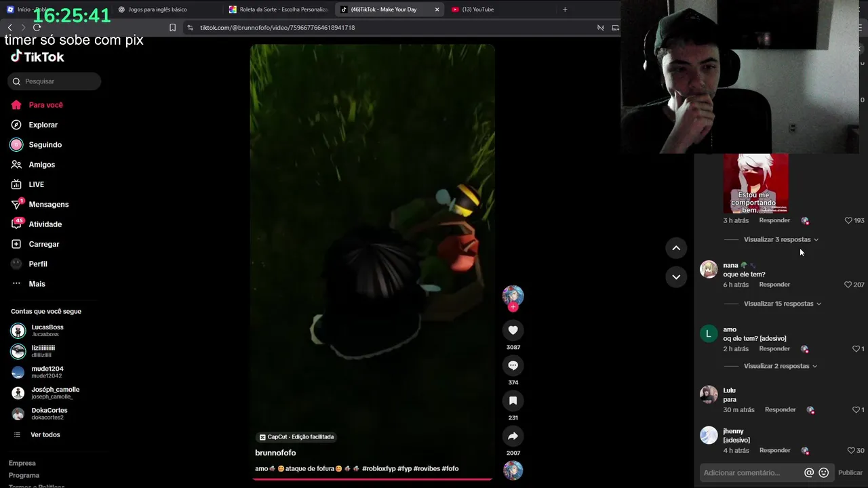The height and width of the screenshot is (488, 868).
Task: Like Lulu's comment 'para'
Action: click(856, 410)
